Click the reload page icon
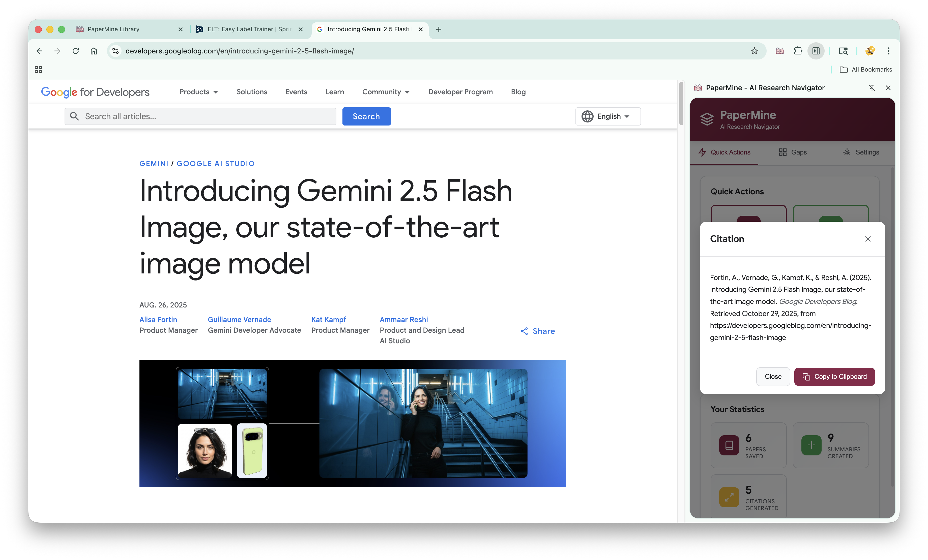Image resolution: width=928 pixels, height=560 pixels. [x=76, y=51]
